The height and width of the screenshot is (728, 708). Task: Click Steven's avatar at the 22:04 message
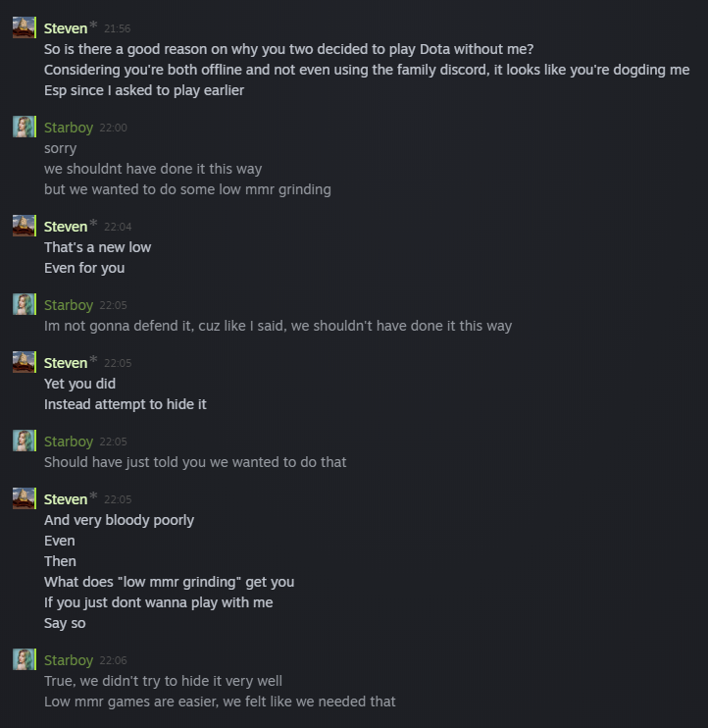25,226
